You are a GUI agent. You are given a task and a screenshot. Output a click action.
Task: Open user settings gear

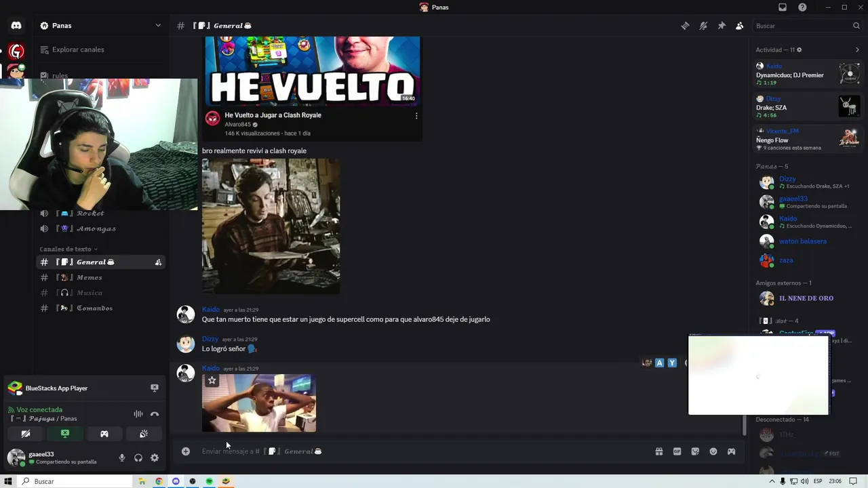tap(155, 458)
